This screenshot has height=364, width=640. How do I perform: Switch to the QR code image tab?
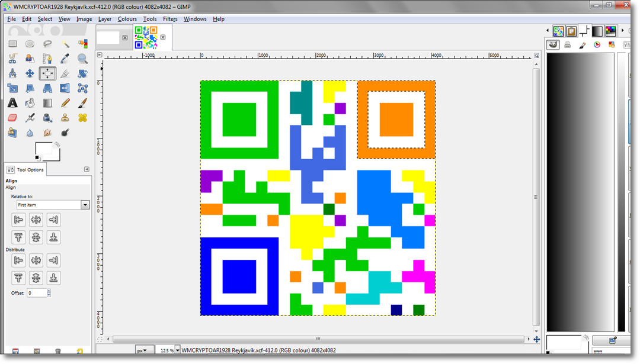[146, 37]
